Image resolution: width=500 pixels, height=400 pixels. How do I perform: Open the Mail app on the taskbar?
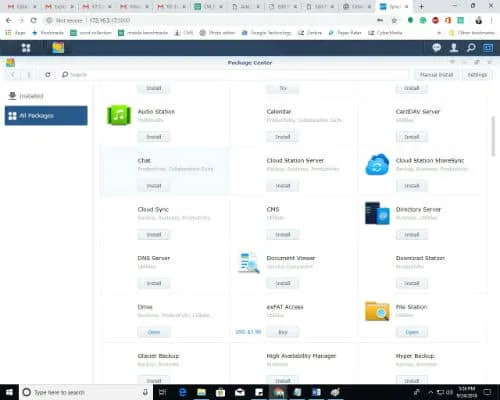tap(240, 392)
